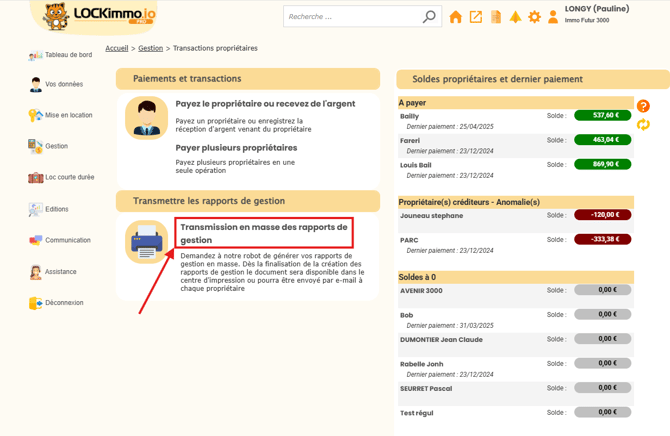Select owner Louis Bail

click(x=415, y=165)
